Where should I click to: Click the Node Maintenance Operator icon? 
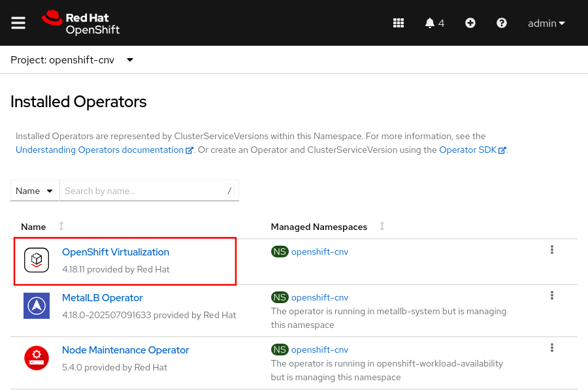[37, 358]
